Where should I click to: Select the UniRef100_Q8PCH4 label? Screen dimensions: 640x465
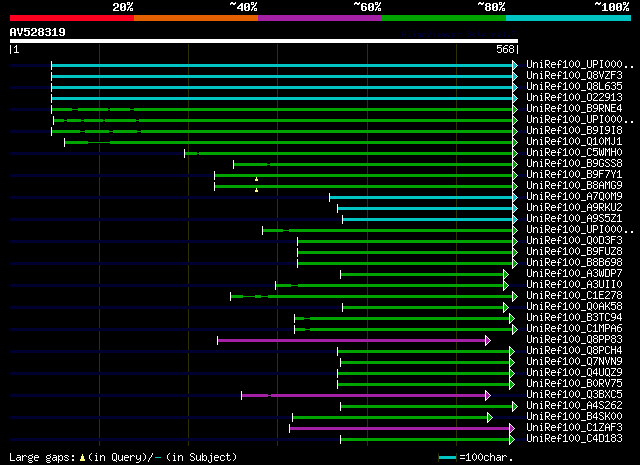click(574, 351)
